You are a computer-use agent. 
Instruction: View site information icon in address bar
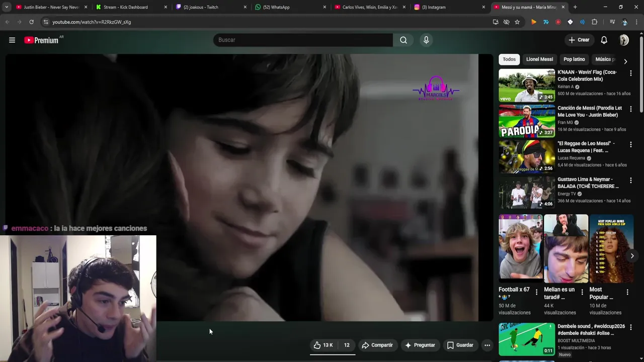tap(46, 22)
